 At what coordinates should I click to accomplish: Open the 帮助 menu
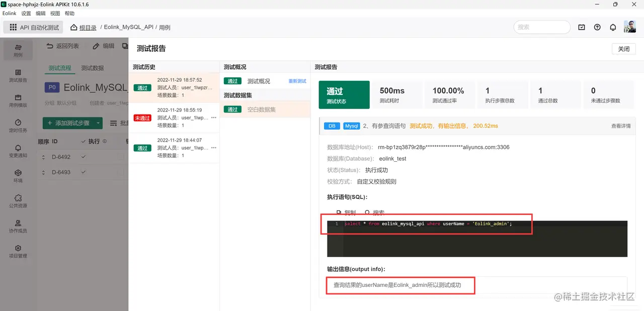click(69, 14)
